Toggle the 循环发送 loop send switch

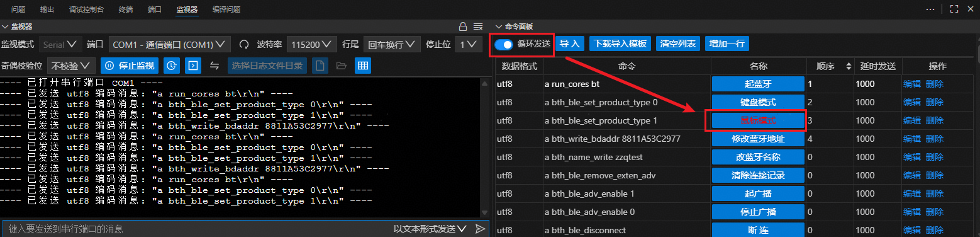(x=503, y=45)
